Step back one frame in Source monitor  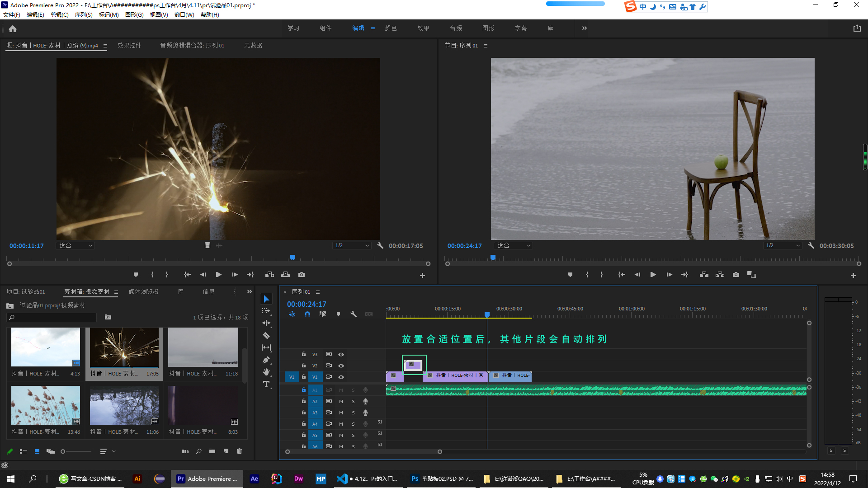pyautogui.click(x=203, y=274)
